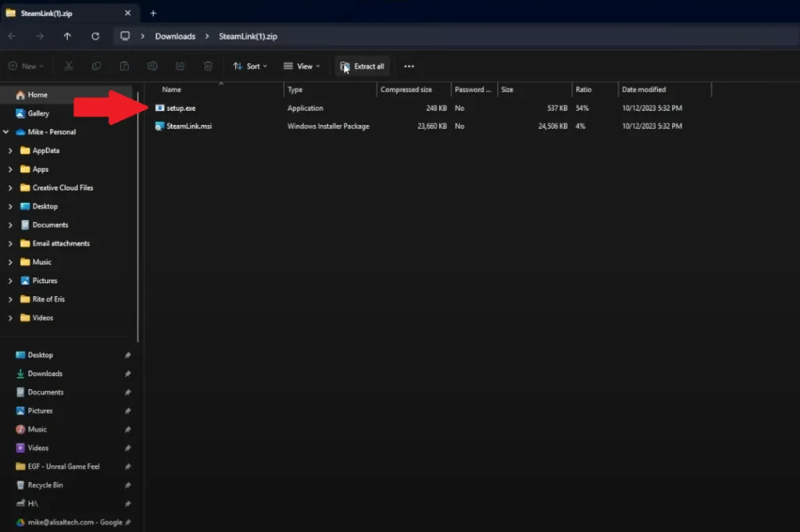
Task: Click the Paste clipboard icon
Action: click(x=124, y=66)
